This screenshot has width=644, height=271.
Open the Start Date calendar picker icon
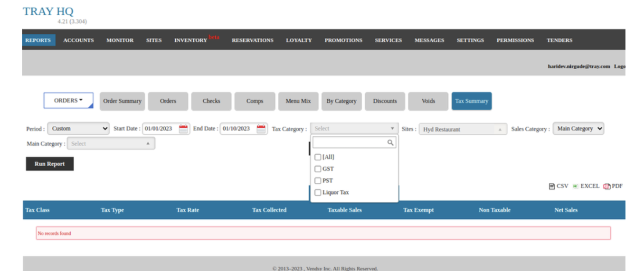(183, 129)
